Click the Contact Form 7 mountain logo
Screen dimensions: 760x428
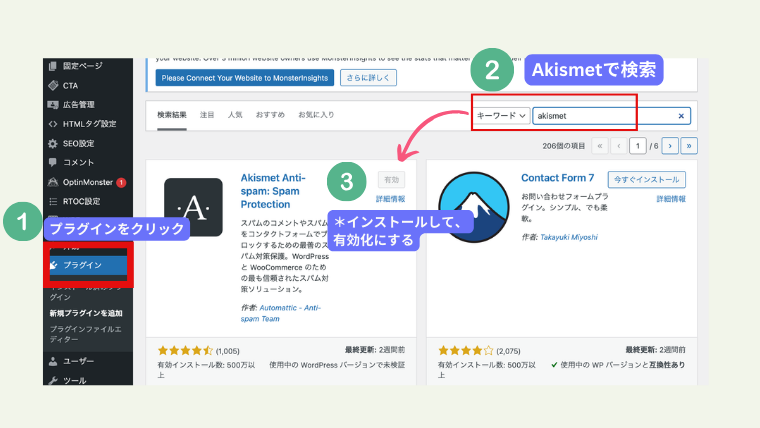[475, 207]
